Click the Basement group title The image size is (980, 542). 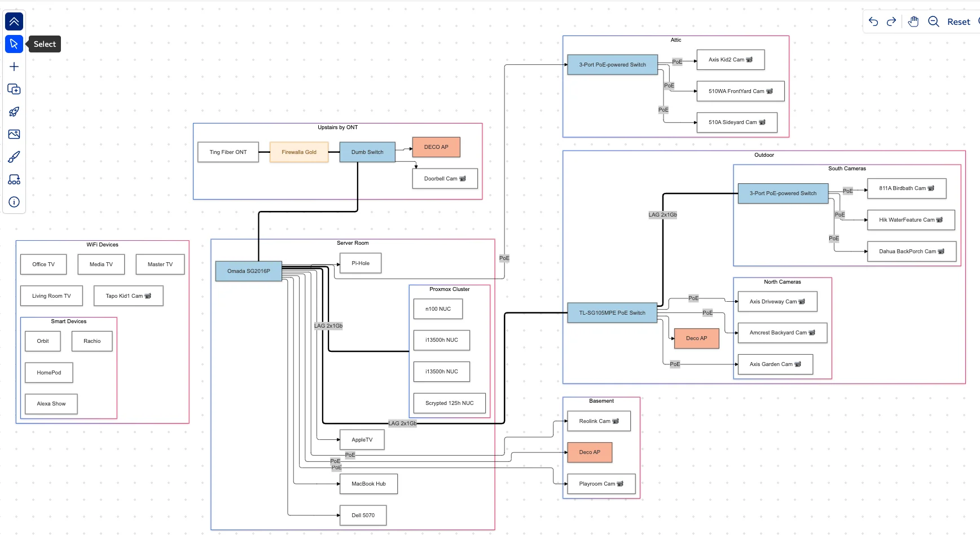(601, 401)
